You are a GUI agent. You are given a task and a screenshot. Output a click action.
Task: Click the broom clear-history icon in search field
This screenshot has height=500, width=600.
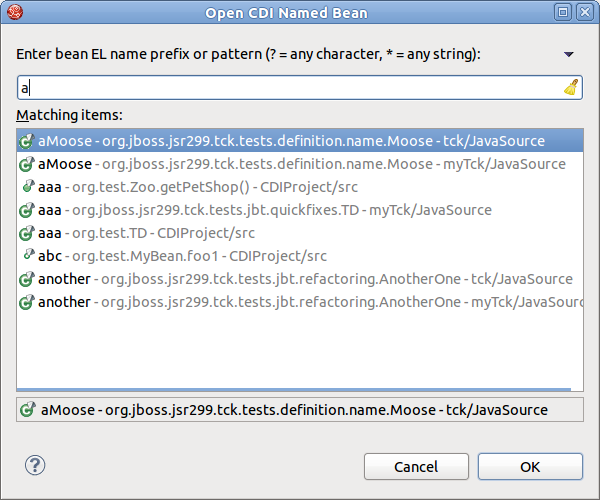pos(571,87)
